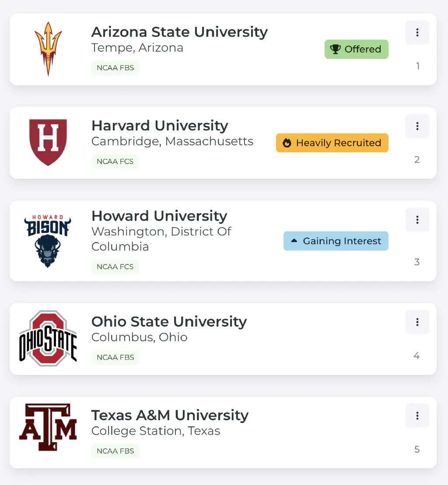Click the Ohio State logo
This screenshot has width=448, height=485.
[x=48, y=338]
